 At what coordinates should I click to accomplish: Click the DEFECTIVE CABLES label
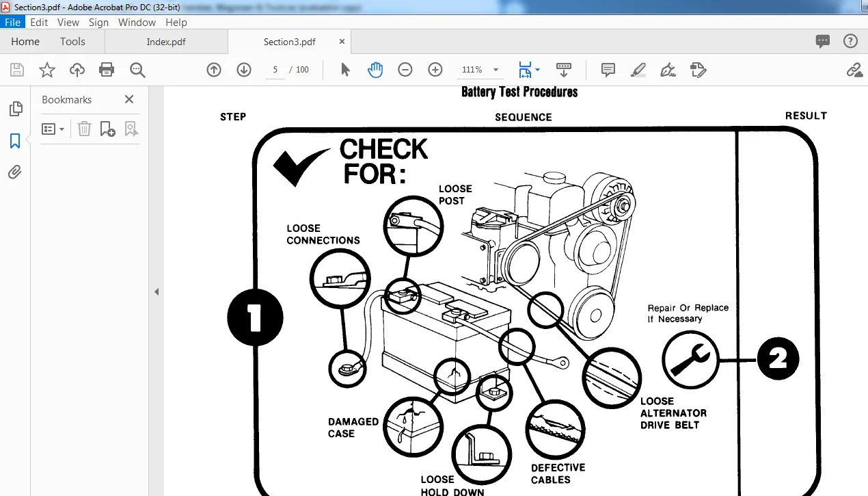pos(558,473)
